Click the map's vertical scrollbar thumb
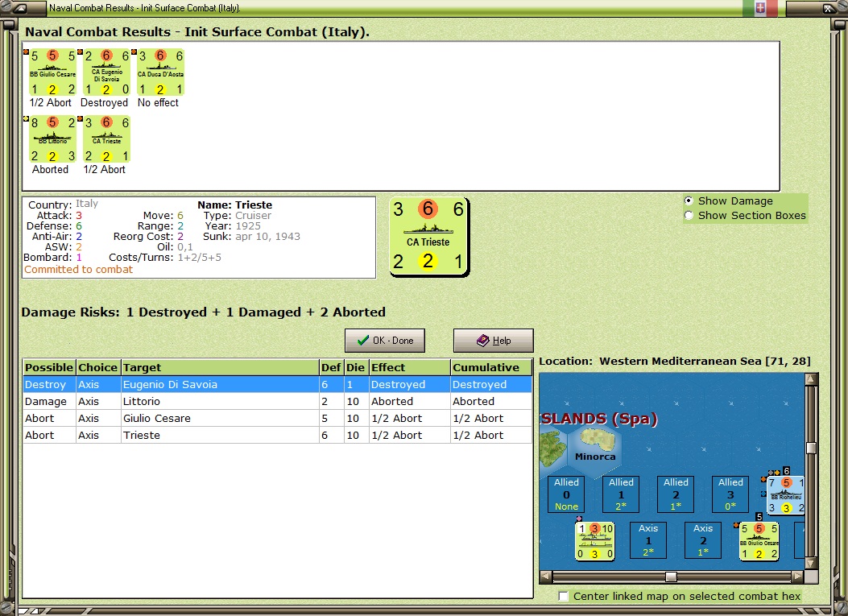The image size is (848, 616). [811, 449]
